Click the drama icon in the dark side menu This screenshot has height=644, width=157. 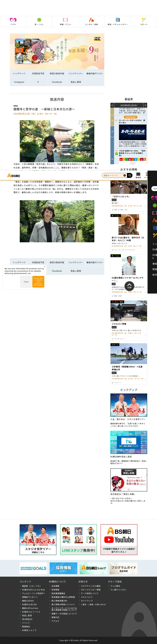click(x=154, y=198)
